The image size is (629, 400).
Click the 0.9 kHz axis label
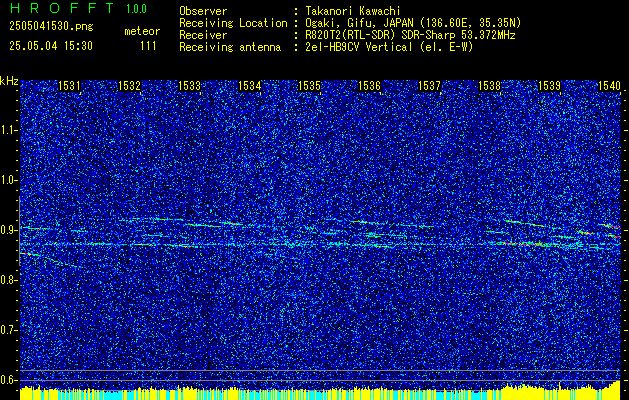pyautogui.click(x=8, y=230)
